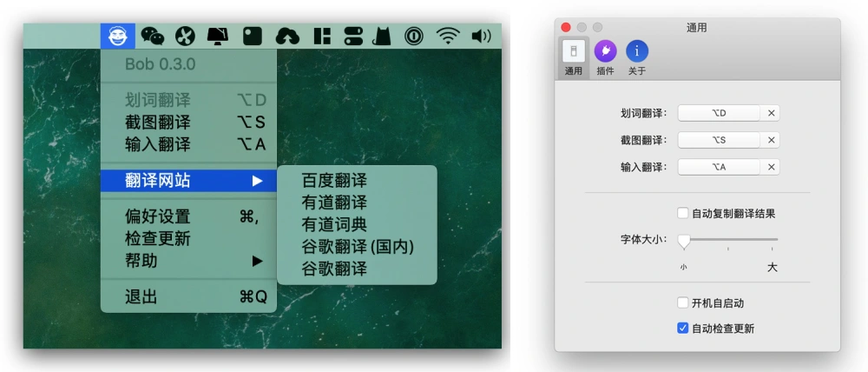Click the 输入翻译 shortcut field

(x=719, y=167)
